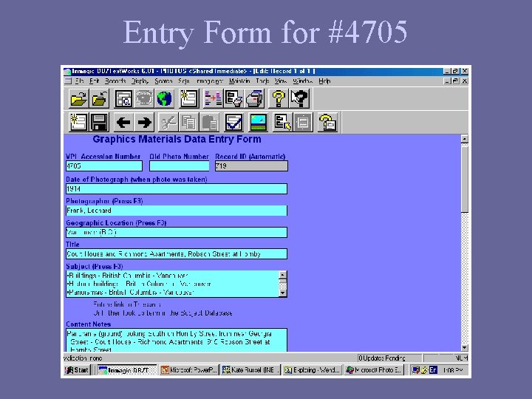
Task: Click Subject box scroll down arrow
Action: click(x=282, y=293)
